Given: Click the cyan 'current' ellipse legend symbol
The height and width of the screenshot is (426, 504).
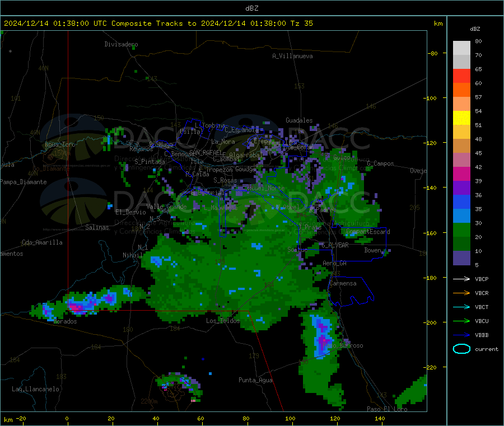Looking at the screenshot, I should pos(461,349).
